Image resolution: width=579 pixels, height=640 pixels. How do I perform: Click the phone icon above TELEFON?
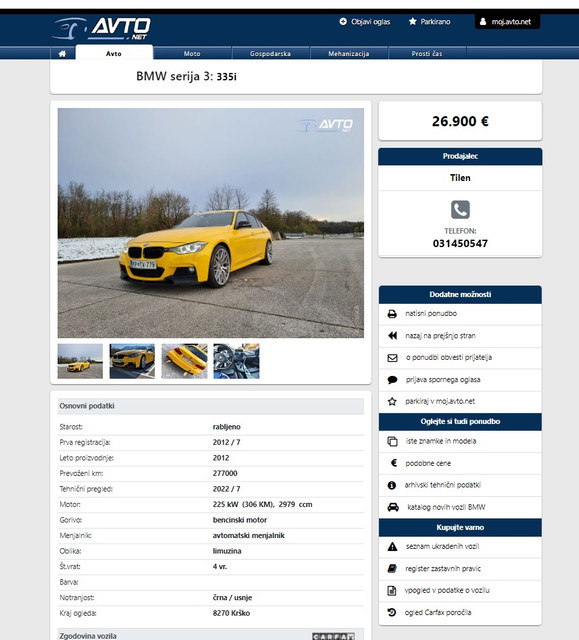click(460, 210)
